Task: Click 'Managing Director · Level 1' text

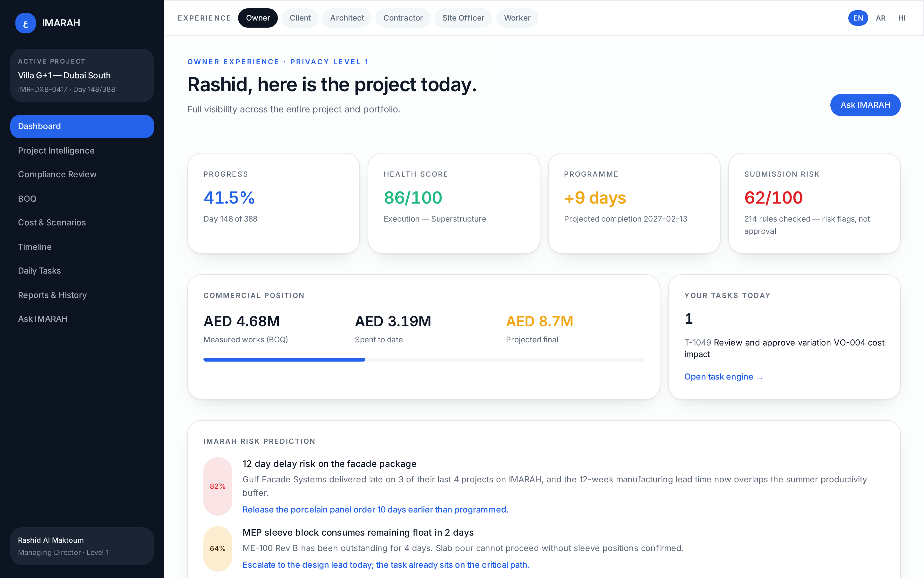Action: pyautogui.click(x=64, y=552)
